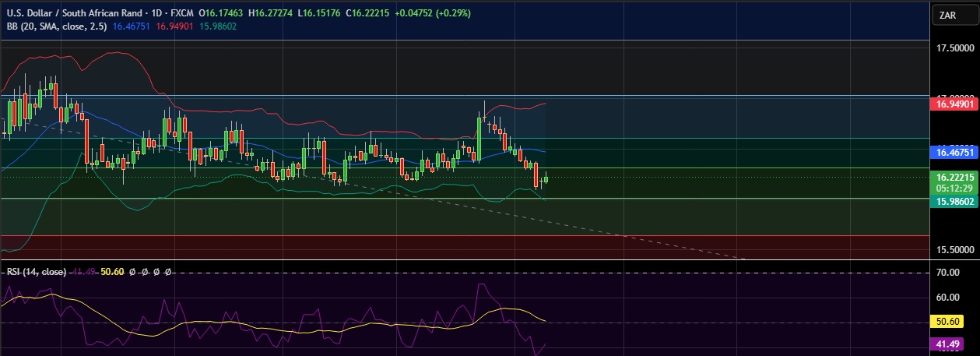The image size is (980, 356).
Task: Click the green 16.22215 current price label
Action: point(954,177)
